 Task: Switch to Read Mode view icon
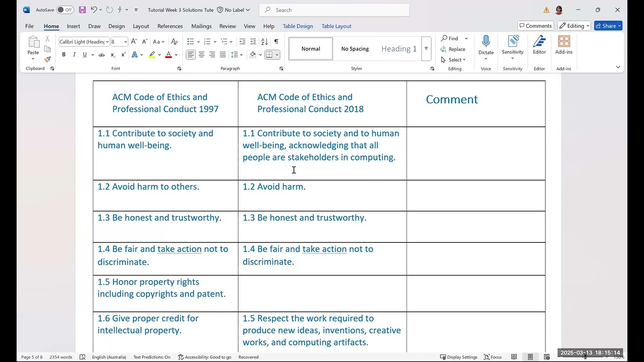514,357
